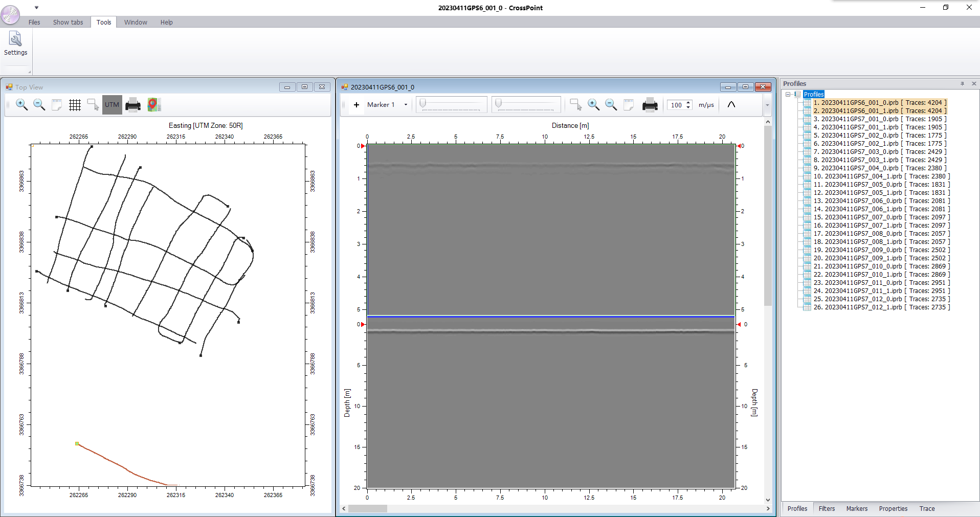This screenshot has width=980, height=517.
Task: Click the radargram horizontal scrollbar thumb
Action: [x=367, y=508]
